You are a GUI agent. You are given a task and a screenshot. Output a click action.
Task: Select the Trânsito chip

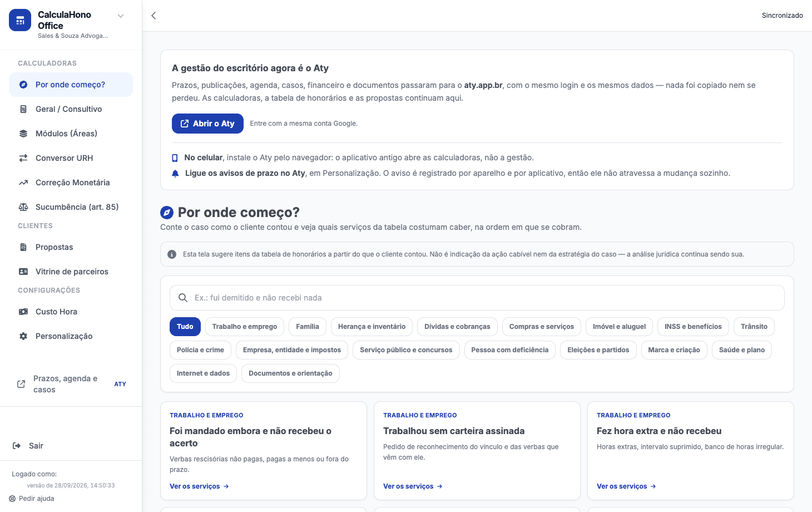(754, 327)
